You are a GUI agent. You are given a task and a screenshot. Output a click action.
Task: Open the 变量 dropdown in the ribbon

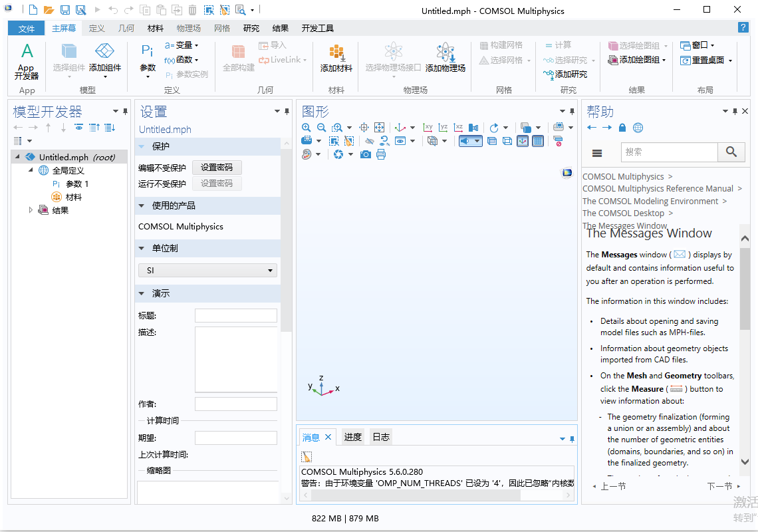click(182, 45)
